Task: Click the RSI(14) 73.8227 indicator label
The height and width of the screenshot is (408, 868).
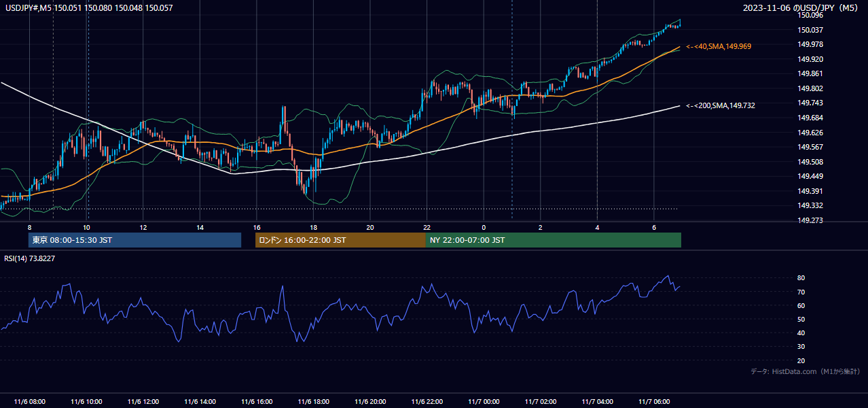Action: point(30,258)
